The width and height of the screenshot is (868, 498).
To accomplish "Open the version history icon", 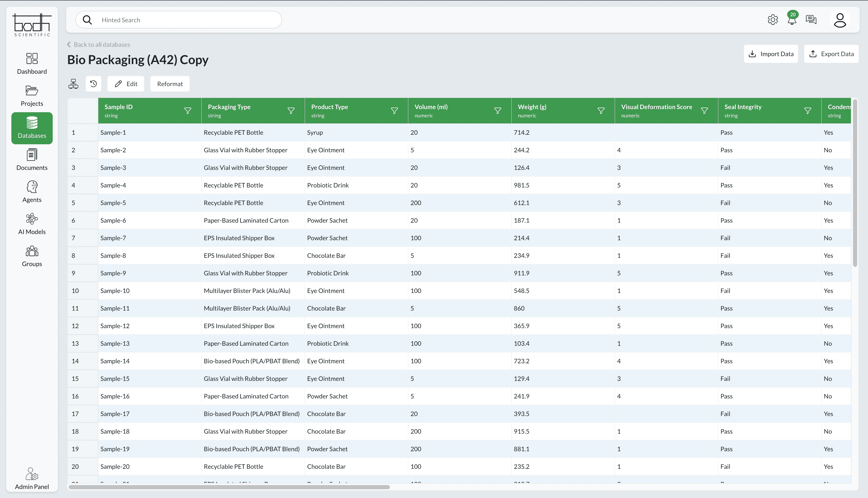I will [x=93, y=84].
